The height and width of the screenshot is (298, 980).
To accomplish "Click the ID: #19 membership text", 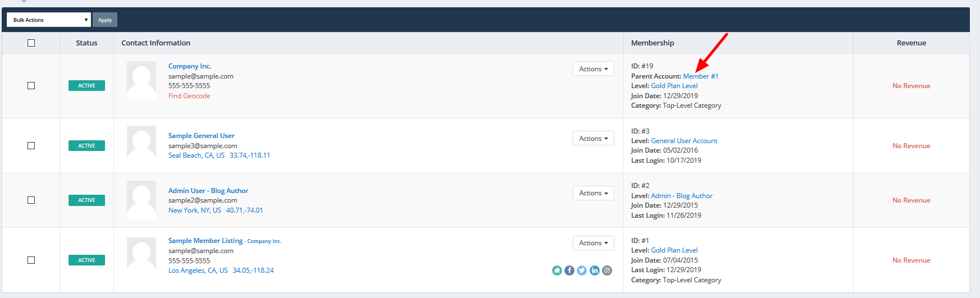I will click(642, 66).
